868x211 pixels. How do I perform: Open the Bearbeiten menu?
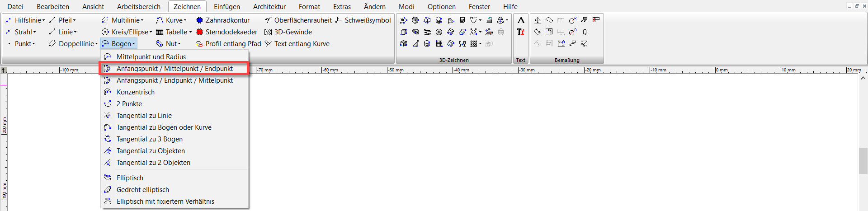[53, 7]
